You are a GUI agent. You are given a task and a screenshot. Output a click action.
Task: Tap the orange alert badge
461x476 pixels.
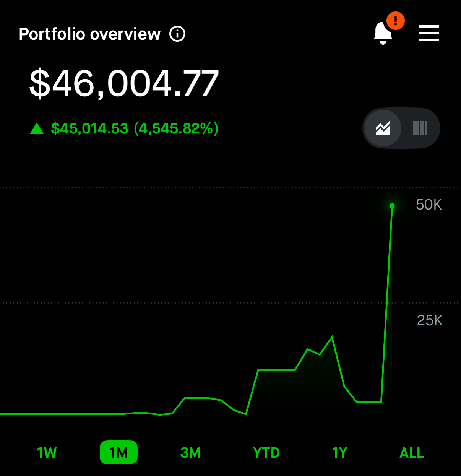(396, 20)
